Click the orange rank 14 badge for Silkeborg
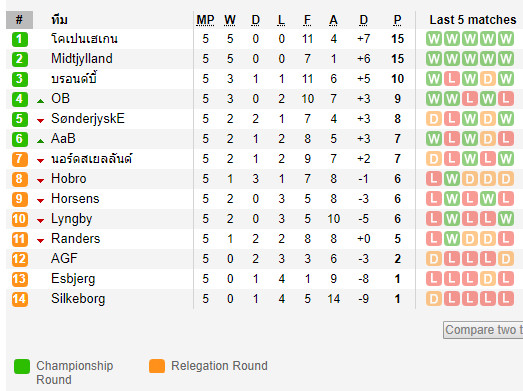The width and height of the screenshot is (523, 391). (x=20, y=299)
